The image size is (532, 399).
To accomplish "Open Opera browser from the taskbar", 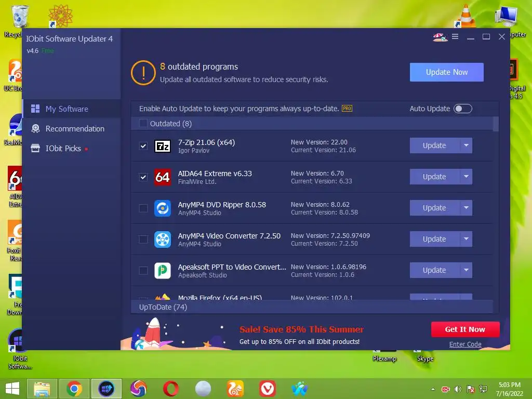I will [x=170, y=389].
